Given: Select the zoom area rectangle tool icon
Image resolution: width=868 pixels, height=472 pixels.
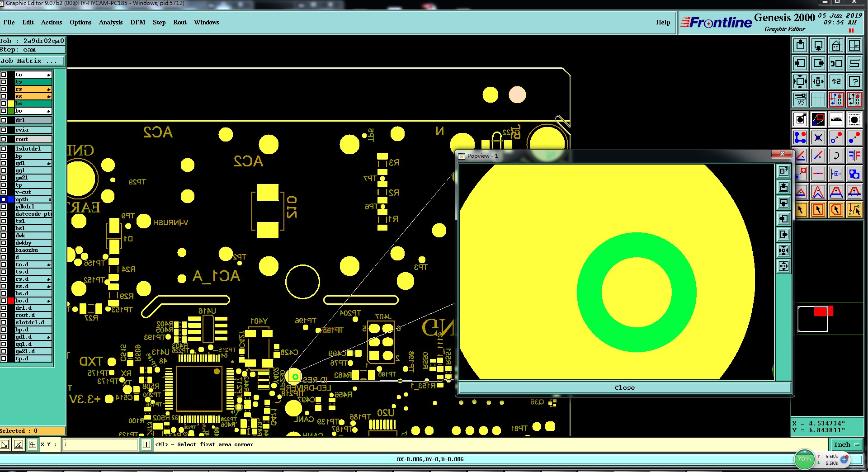Looking at the screenshot, I should pos(818,120).
